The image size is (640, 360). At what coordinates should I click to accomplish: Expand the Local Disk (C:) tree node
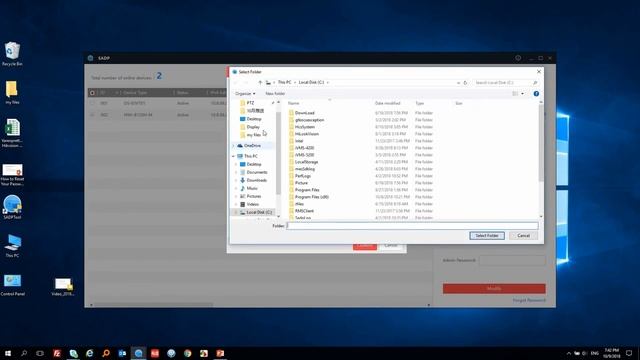coord(236,212)
